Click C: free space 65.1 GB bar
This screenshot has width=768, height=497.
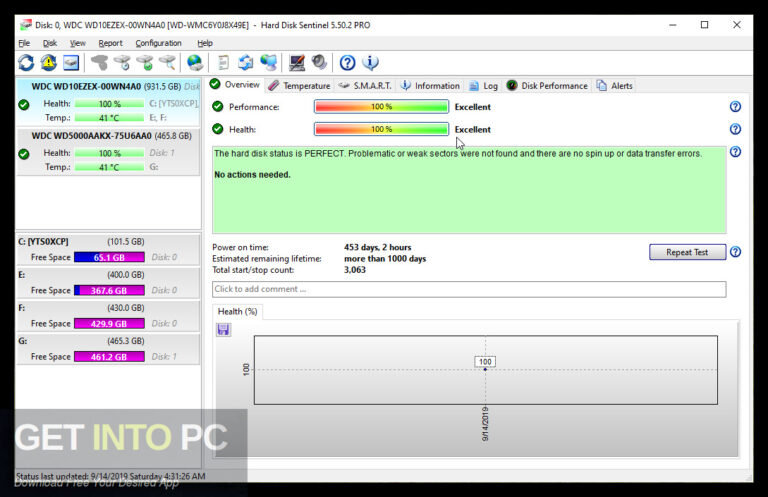pyautogui.click(x=109, y=257)
